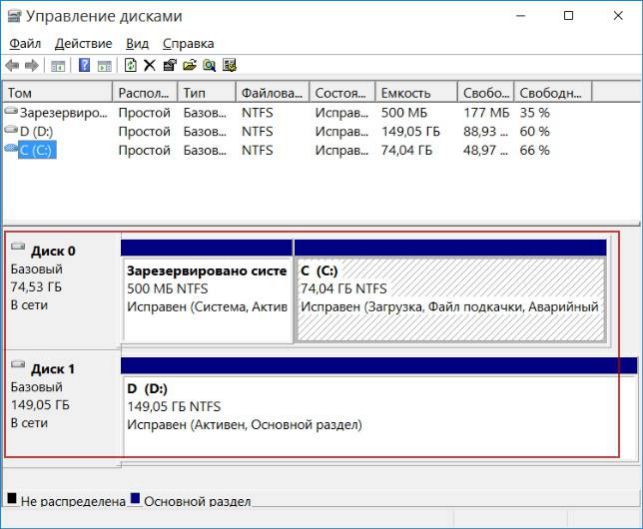Image resolution: width=643 pixels, height=529 pixels.
Task: Click the Back arrow toolbar icon
Action: coord(12,66)
